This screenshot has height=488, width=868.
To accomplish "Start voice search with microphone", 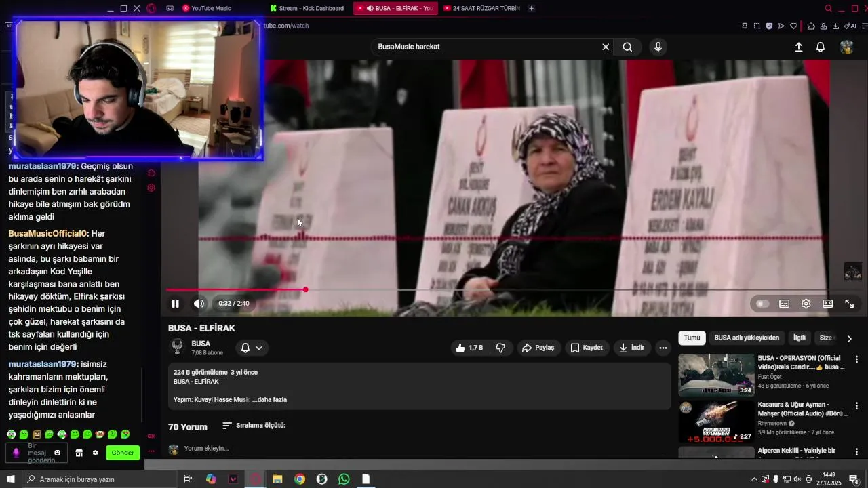I will [658, 47].
